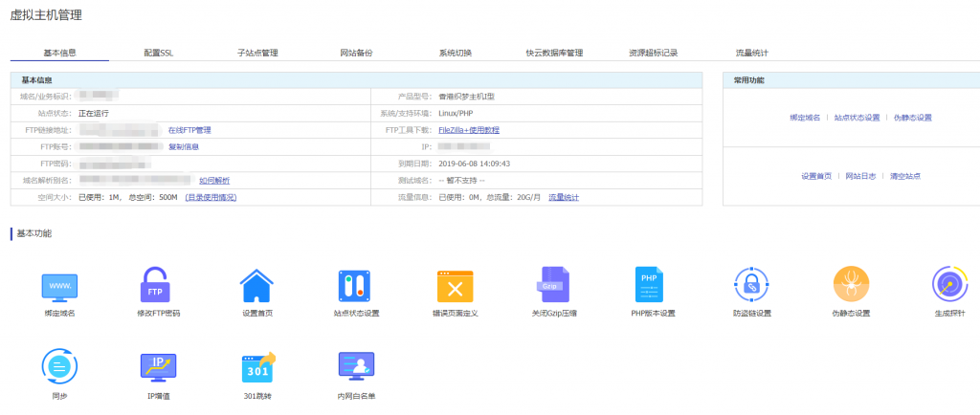The height and width of the screenshot is (415, 980).
Task: Click the 在线FTP管理 link
Action: pos(189,130)
